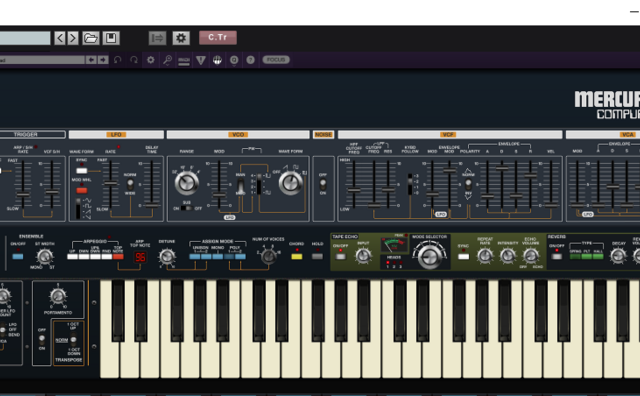Toggle the Reverb ON/OFF switch
The image size is (640, 396).
point(556,256)
